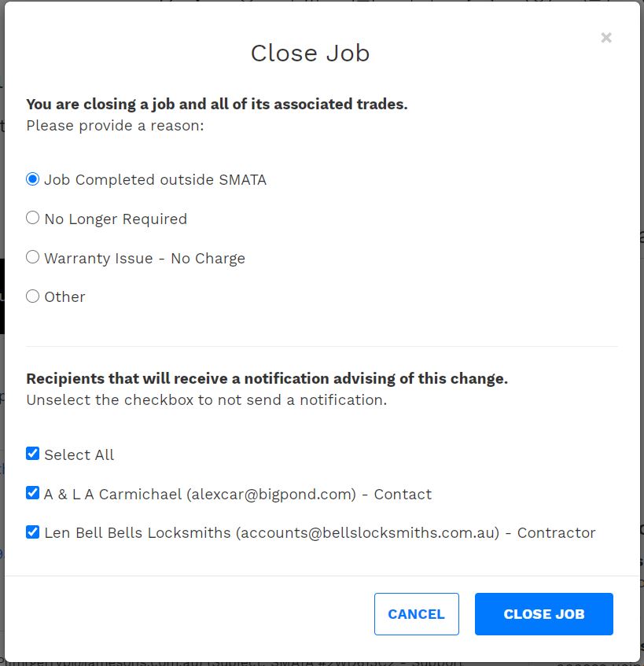Uncheck the "Select All" checkbox
The image size is (644, 666).
tap(32, 453)
